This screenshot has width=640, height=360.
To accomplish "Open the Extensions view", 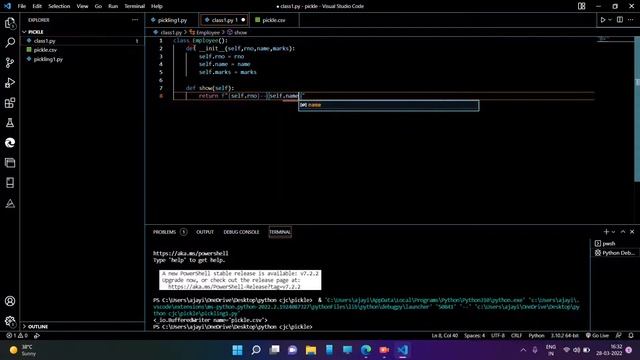I will 10,102.
